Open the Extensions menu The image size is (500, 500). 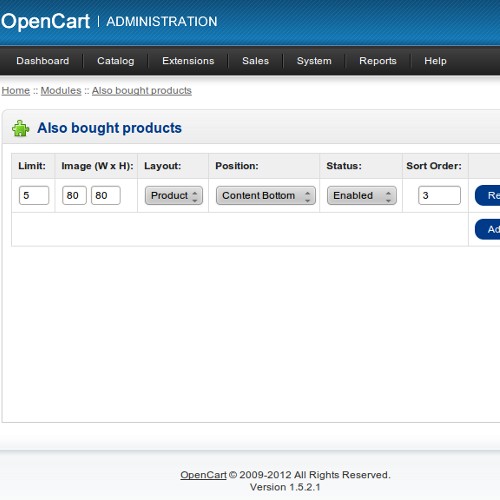188,61
